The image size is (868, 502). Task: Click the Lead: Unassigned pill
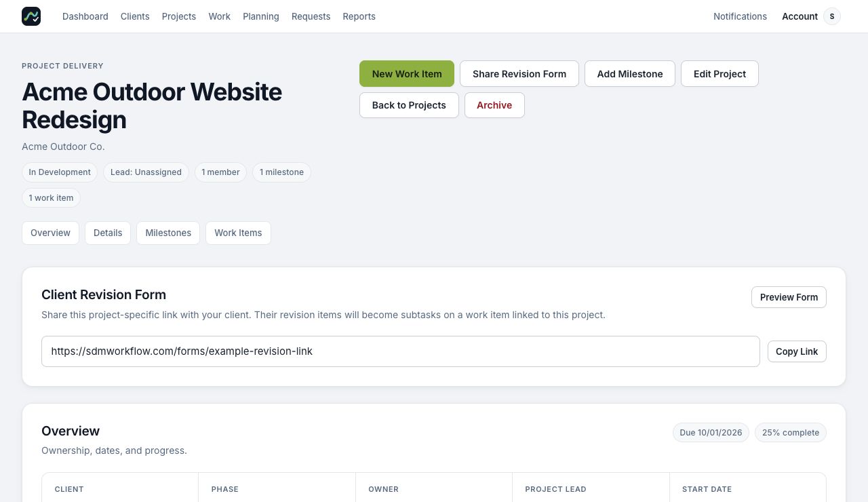tap(146, 172)
